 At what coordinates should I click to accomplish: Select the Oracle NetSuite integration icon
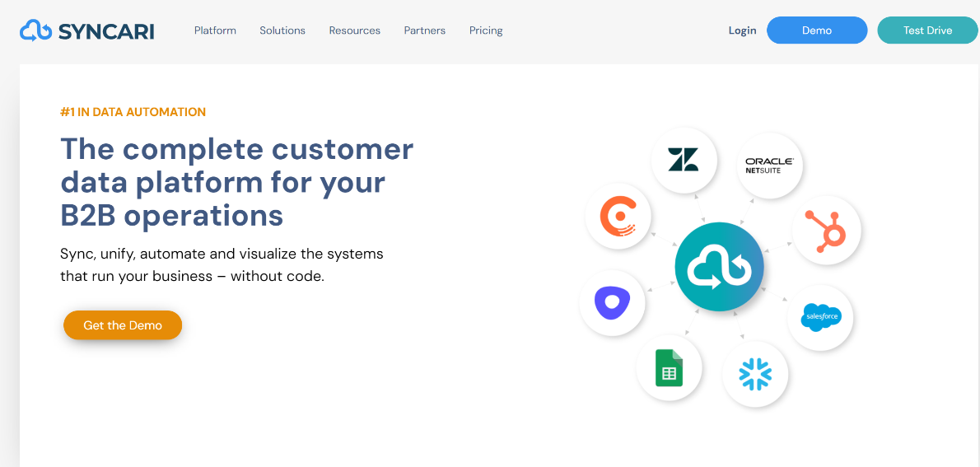(x=769, y=166)
